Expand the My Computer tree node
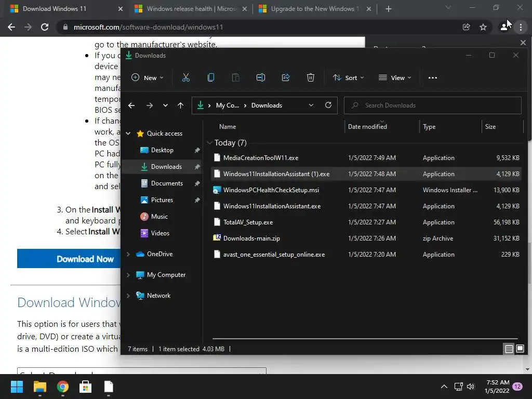This screenshot has height=399, width=532. tap(128, 275)
